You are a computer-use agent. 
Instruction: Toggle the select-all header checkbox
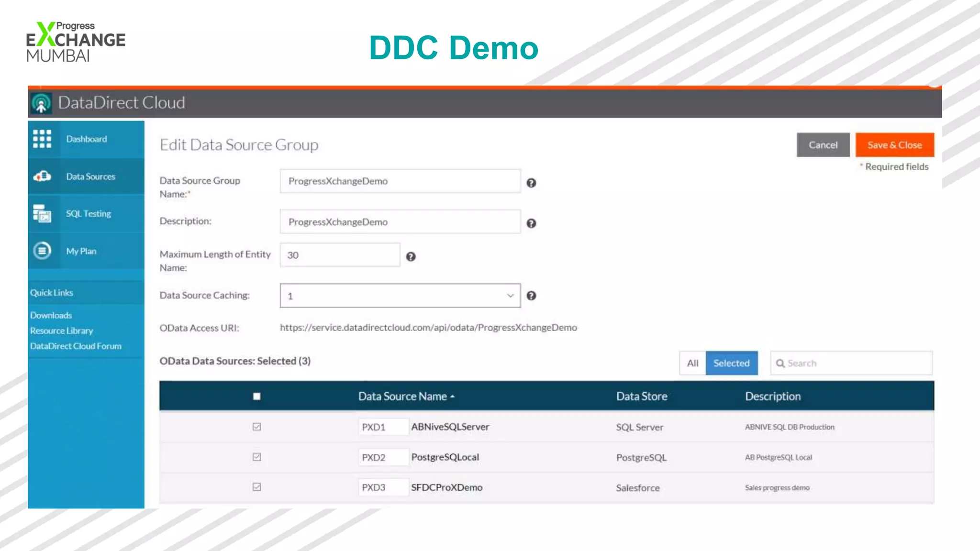(257, 396)
